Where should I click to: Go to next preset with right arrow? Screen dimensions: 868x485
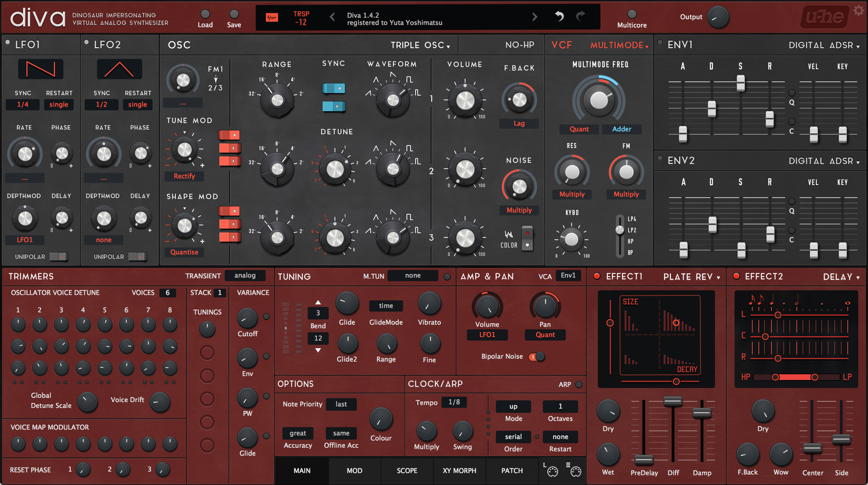[535, 17]
